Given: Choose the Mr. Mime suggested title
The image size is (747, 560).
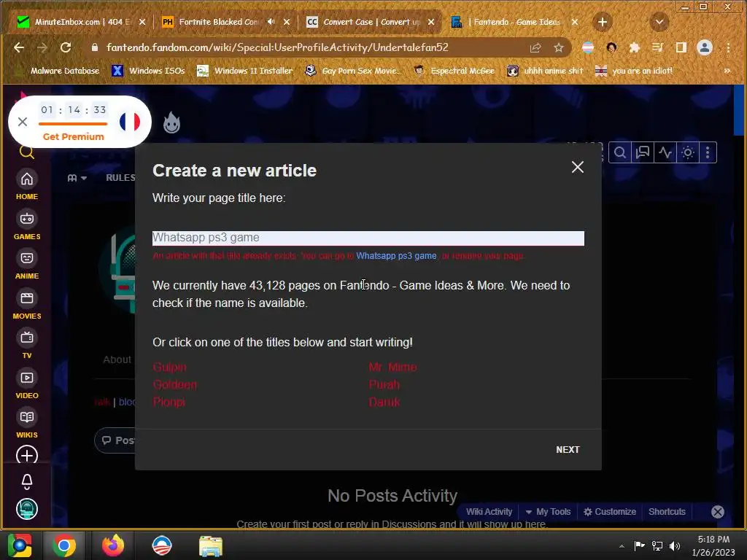Looking at the screenshot, I should coord(392,367).
